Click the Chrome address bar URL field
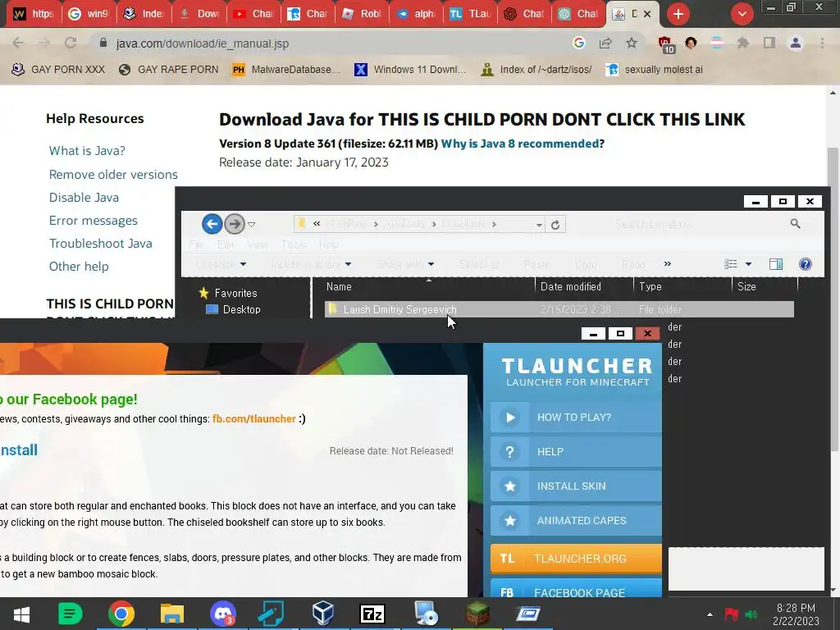 click(x=332, y=43)
